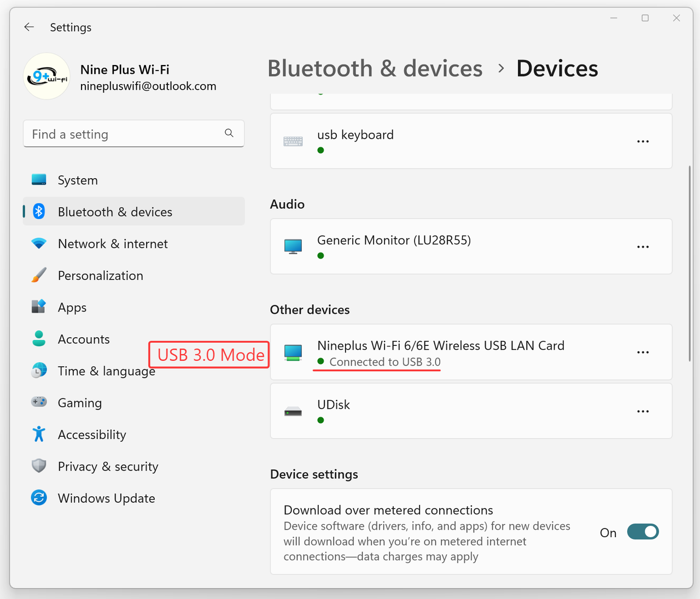Click the Download over metered connections title

click(388, 510)
